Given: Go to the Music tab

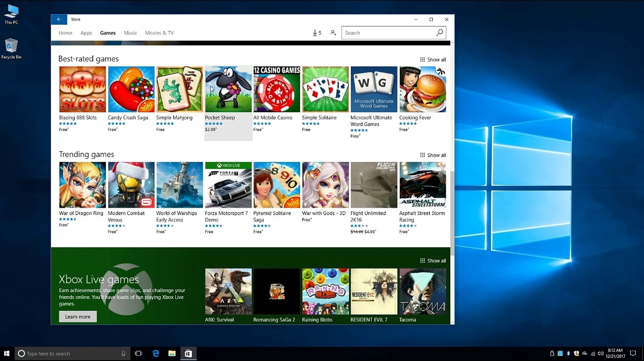Looking at the screenshot, I should 131,33.
